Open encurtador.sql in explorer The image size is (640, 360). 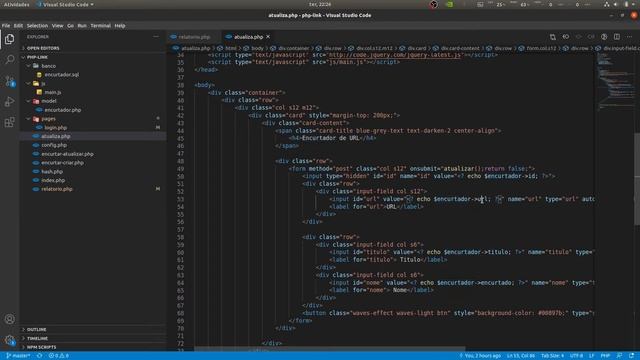[62, 75]
